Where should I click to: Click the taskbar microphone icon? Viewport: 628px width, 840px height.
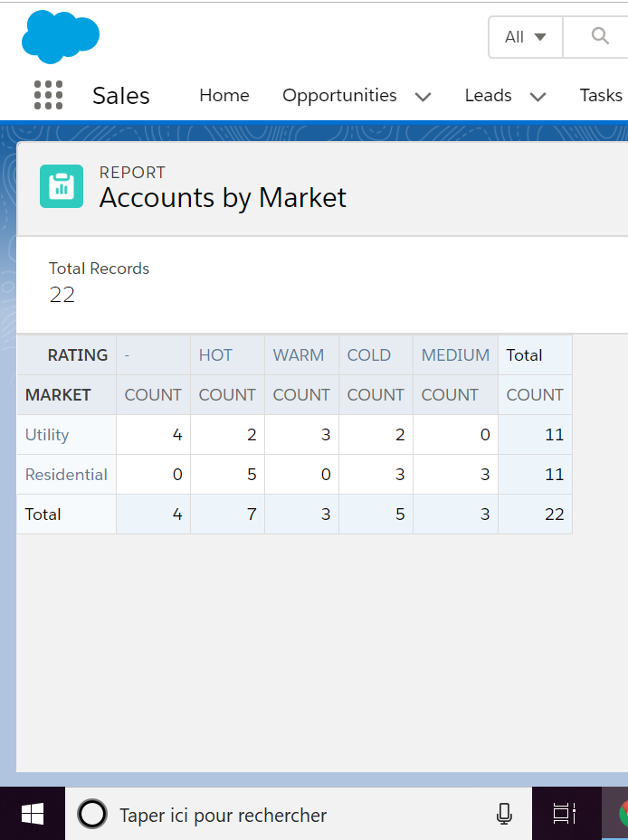click(x=504, y=815)
